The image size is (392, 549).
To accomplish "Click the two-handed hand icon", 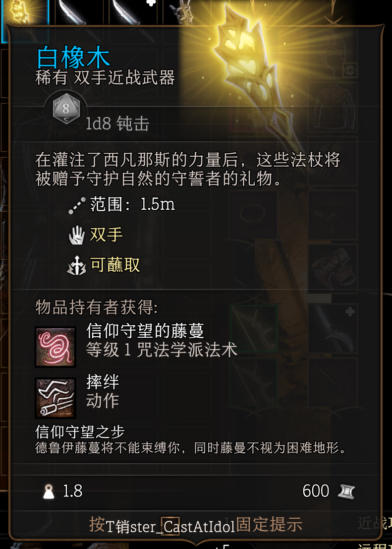I will (77, 235).
